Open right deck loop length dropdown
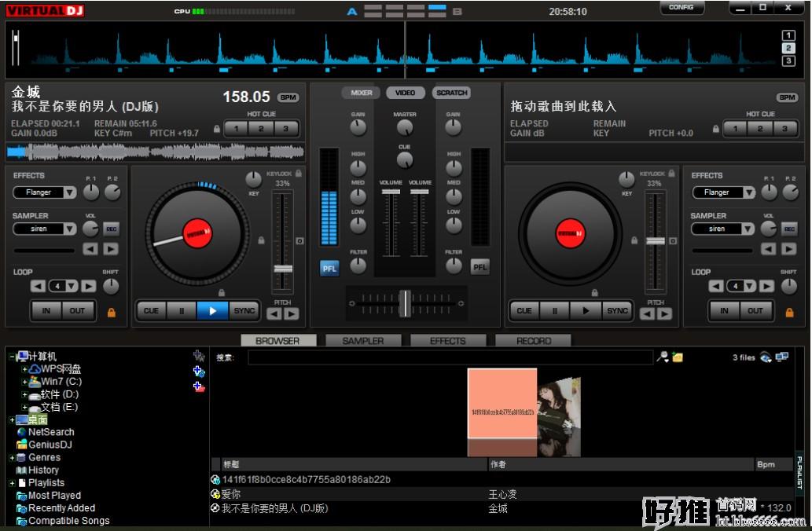This screenshot has height=531, width=812. (x=750, y=286)
